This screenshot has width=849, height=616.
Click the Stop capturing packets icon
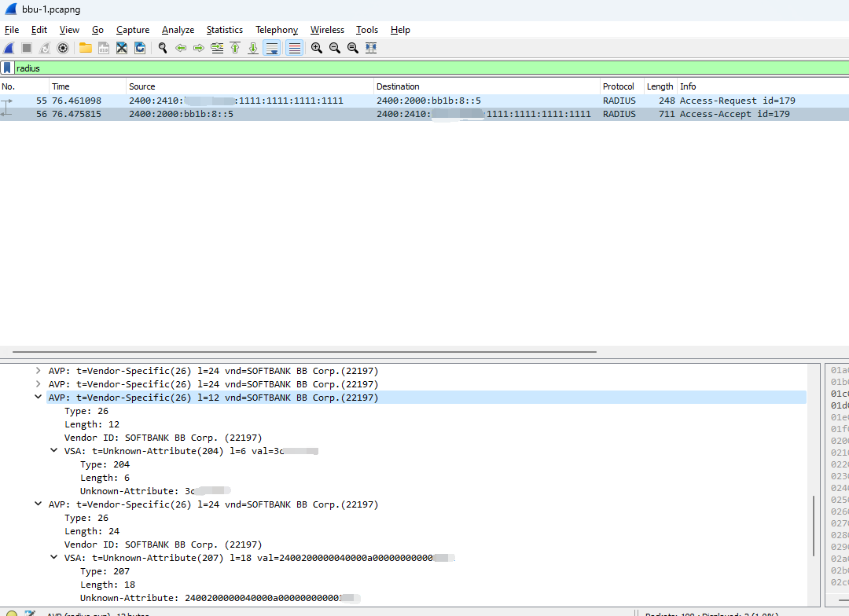click(27, 48)
